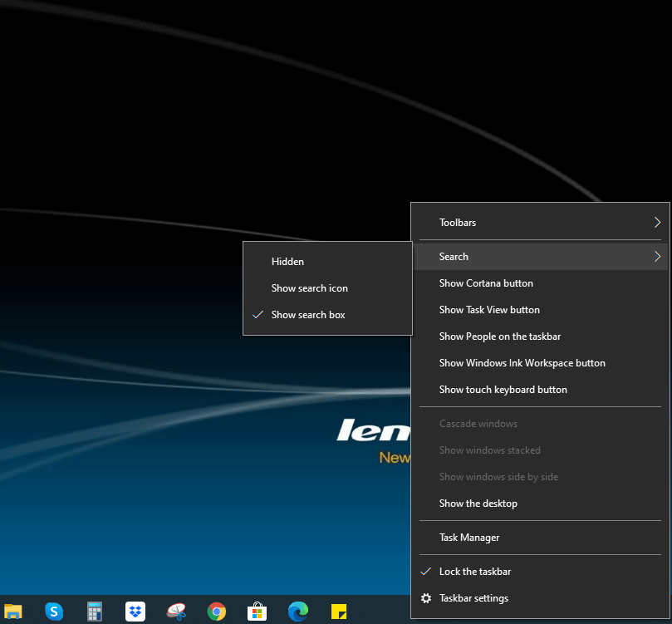Click the gear icon beside Taskbar settings

click(x=426, y=598)
